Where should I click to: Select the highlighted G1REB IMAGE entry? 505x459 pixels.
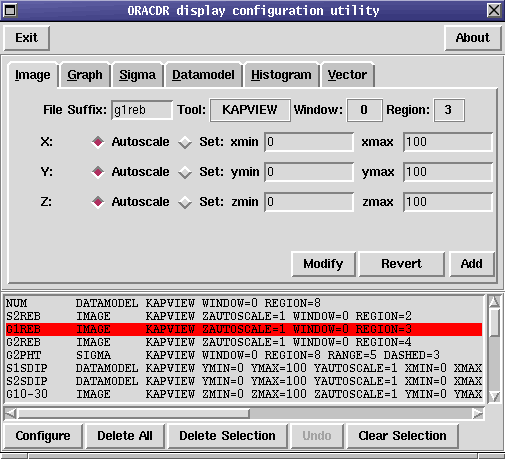(x=244, y=329)
